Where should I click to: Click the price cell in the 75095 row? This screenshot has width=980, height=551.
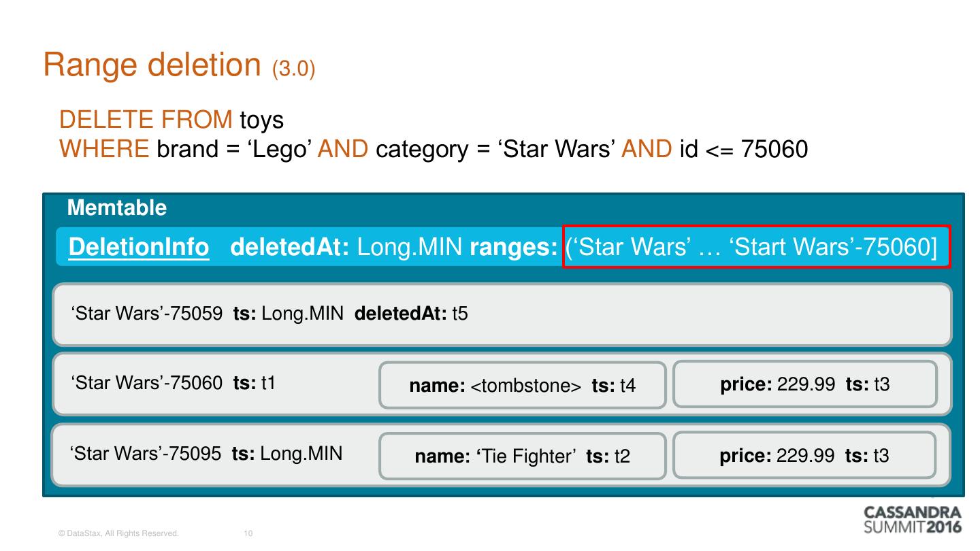point(804,456)
